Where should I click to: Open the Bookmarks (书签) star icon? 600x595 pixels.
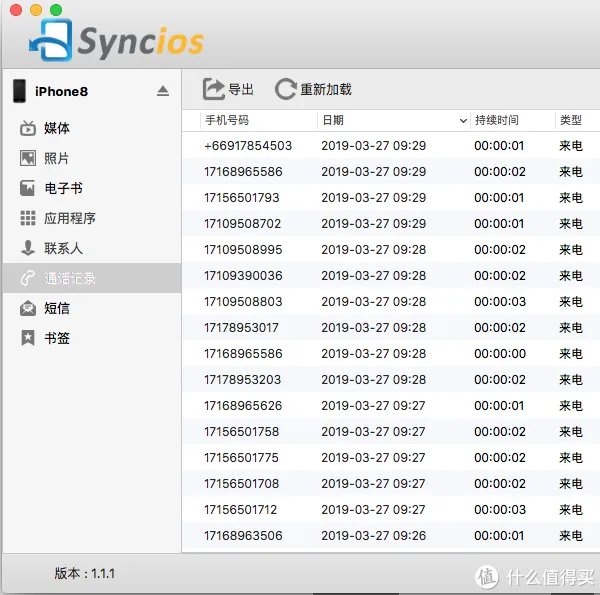pyautogui.click(x=28, y=338)
